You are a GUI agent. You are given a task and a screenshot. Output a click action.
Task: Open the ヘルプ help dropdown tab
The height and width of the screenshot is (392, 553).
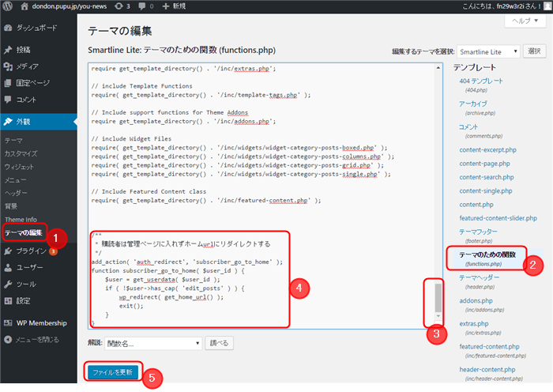(x=525, y=21)
